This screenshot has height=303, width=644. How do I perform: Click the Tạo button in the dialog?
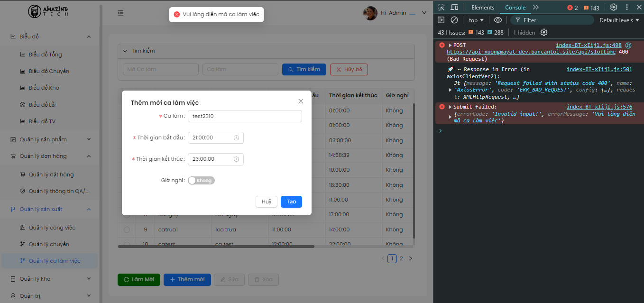point(291,202)
